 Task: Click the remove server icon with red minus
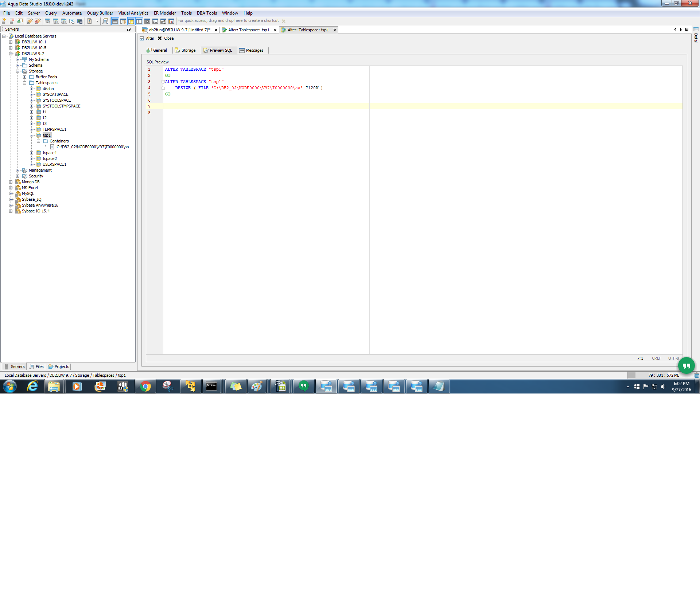tap(12, 21)
